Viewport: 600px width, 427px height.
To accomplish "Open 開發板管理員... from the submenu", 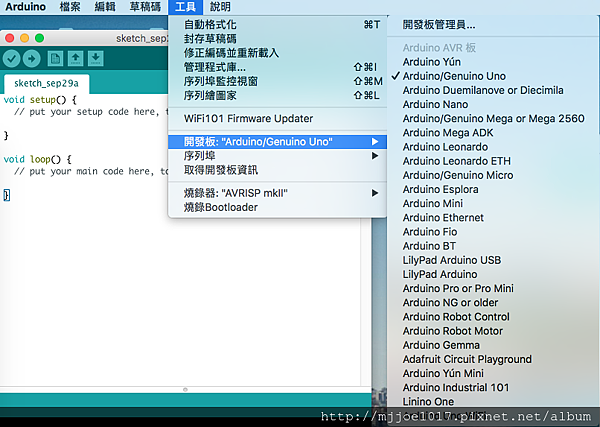I will 493,25.
